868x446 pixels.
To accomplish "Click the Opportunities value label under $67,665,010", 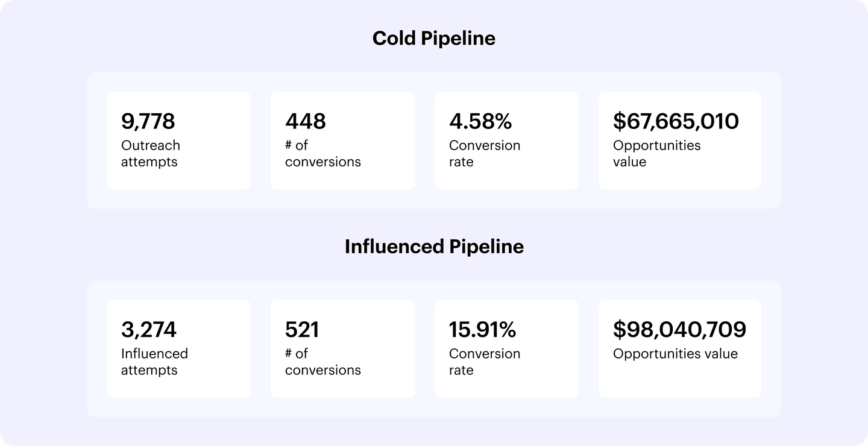I will click(x=656, y=154).
